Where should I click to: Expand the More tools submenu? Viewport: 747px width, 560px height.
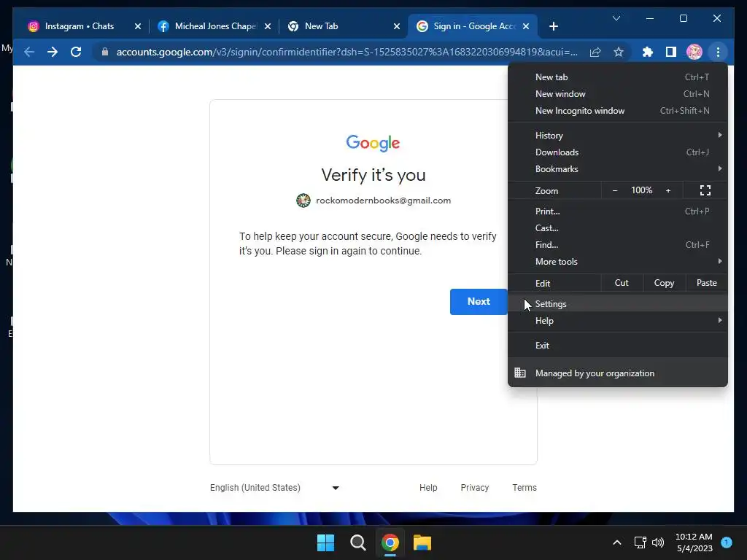click(x=617, y=262)
